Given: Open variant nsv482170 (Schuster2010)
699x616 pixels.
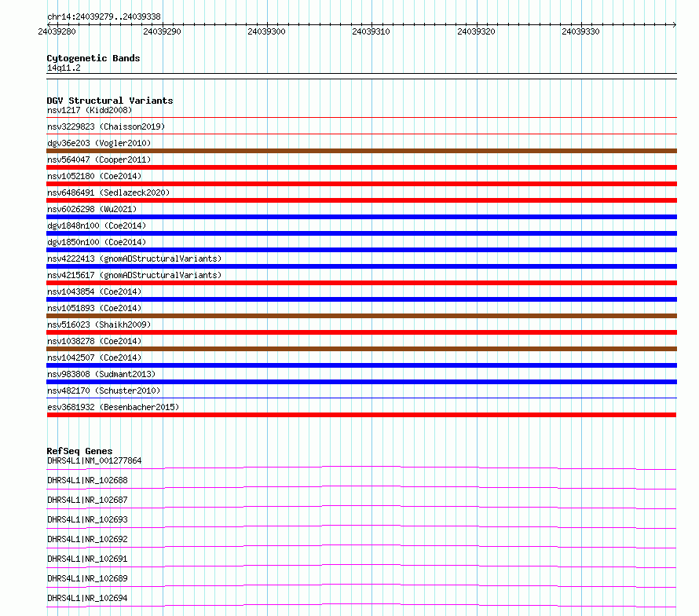Looking at the screenshot, I should [x=104, y=390].
